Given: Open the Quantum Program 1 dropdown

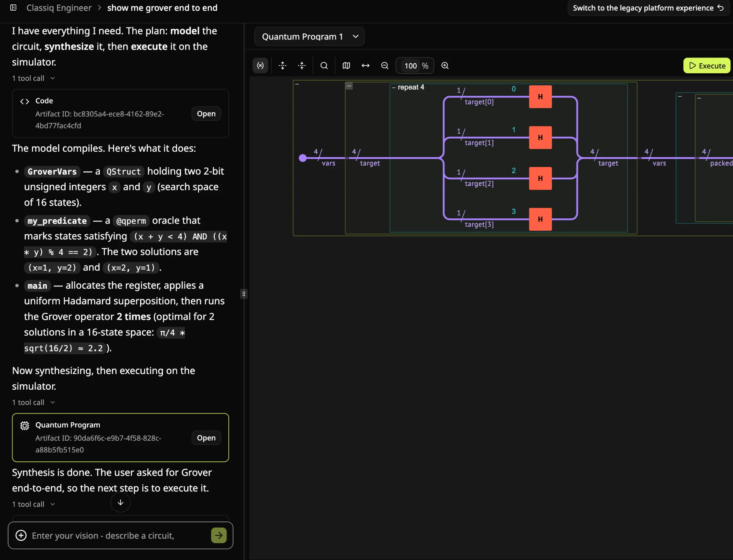Looking at the screenshot, I should pos(309,36).
